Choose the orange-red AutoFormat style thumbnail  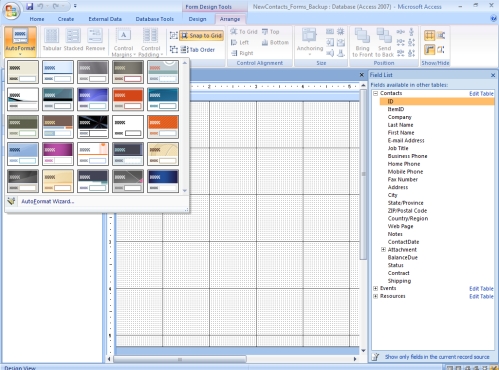pyautogui.click(x=128, y=99)
